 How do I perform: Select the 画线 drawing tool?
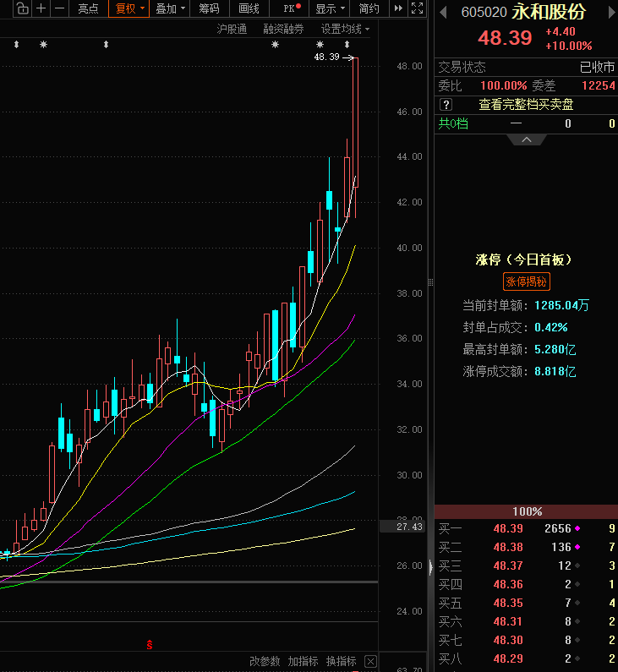point(249,8)
